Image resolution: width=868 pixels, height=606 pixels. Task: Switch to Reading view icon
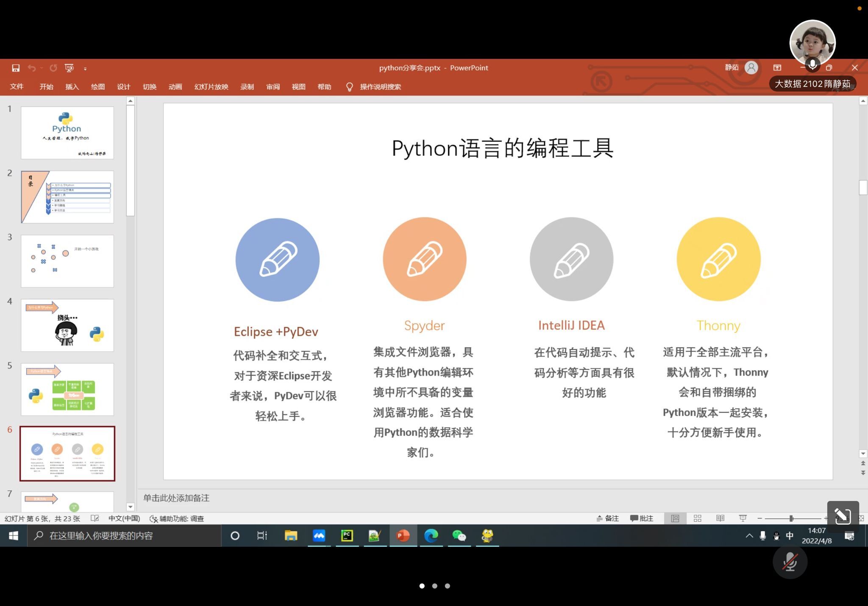pyautogui.click(x=720, y=518)
